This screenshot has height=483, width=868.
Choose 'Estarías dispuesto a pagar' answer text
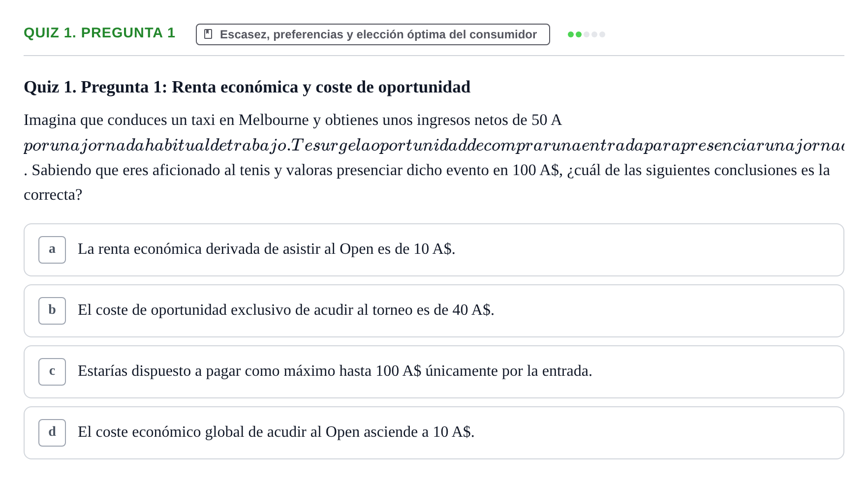[335, 371]
